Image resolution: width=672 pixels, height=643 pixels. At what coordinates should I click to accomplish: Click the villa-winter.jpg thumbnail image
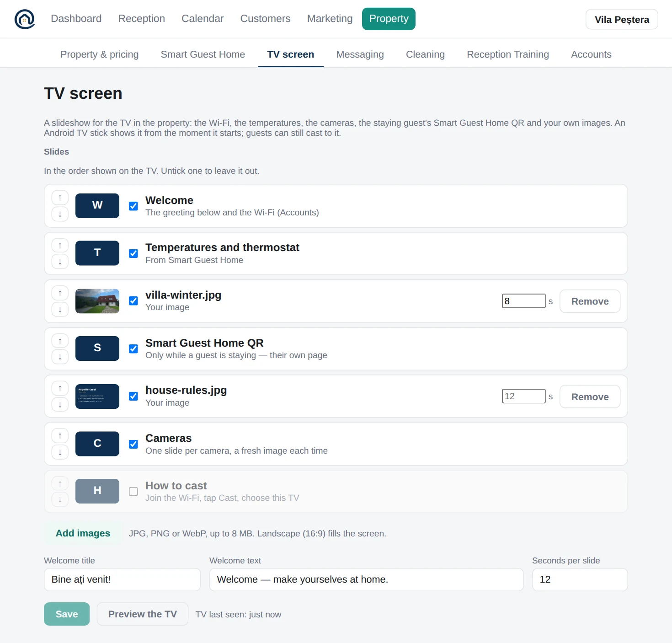point(97,301)
